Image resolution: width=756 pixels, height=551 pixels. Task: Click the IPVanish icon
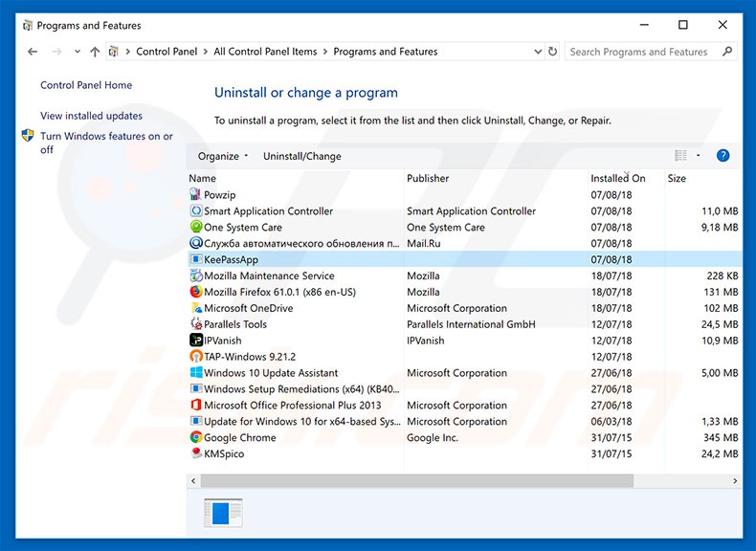click(196, 340)
